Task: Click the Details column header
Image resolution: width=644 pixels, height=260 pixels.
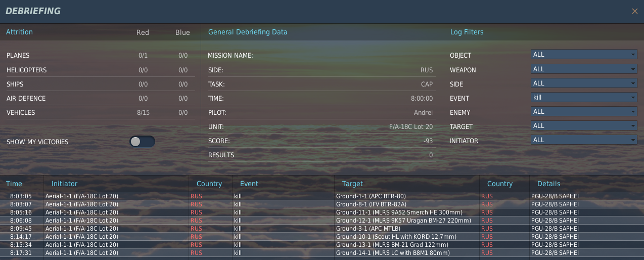Action: coord(548,184)
